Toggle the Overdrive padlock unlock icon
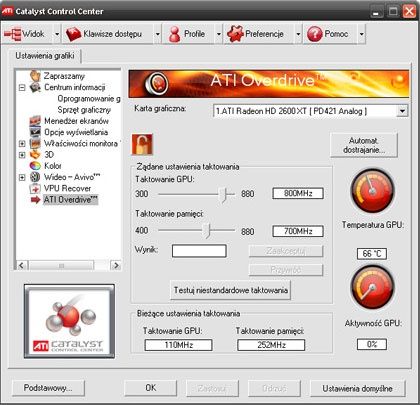This screenshot has height=405, width=420. point(142,144)
